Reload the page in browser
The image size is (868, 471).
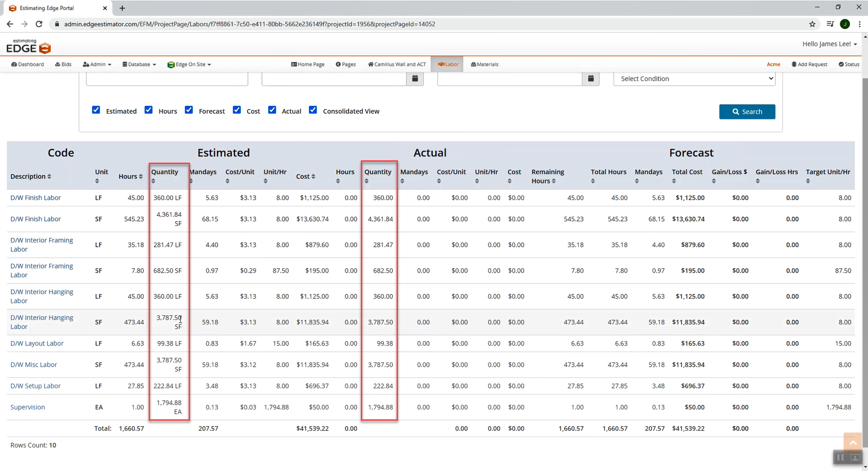coord(39,24)
